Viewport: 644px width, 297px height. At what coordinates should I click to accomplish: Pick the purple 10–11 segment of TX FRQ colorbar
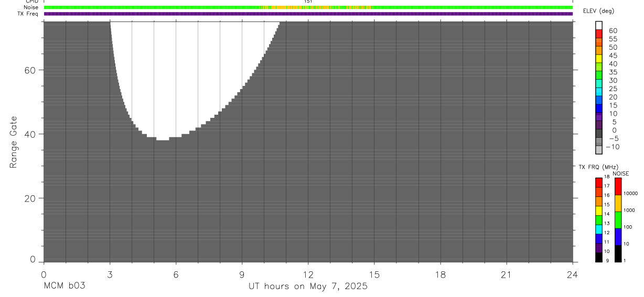(599, 248)
